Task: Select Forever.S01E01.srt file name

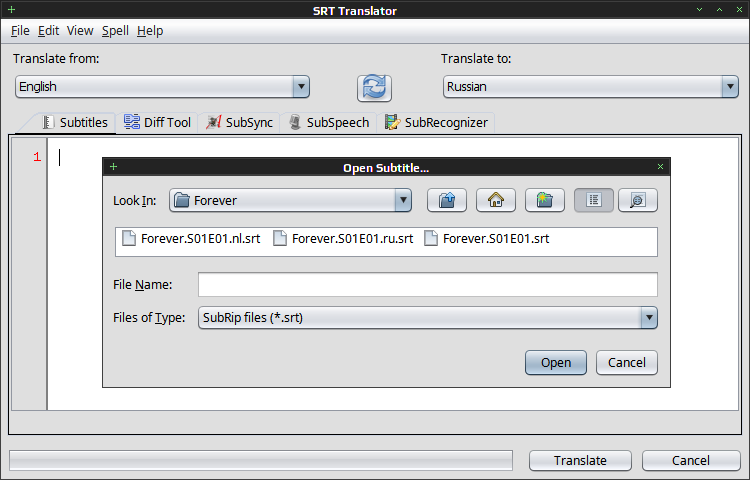Action: tap(496, 238)
